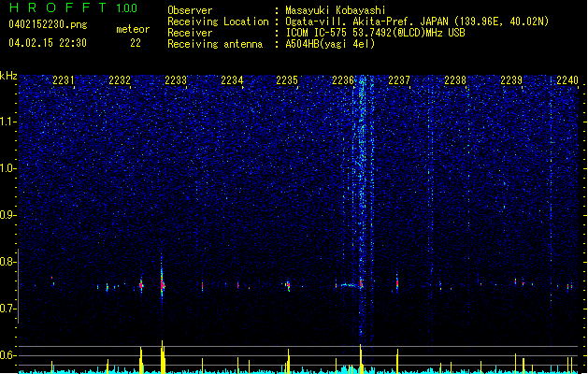Click the 1.0 kHz axis label
Image resolution: width=588 pixels, height=374 pixels.
click(7, 168)
